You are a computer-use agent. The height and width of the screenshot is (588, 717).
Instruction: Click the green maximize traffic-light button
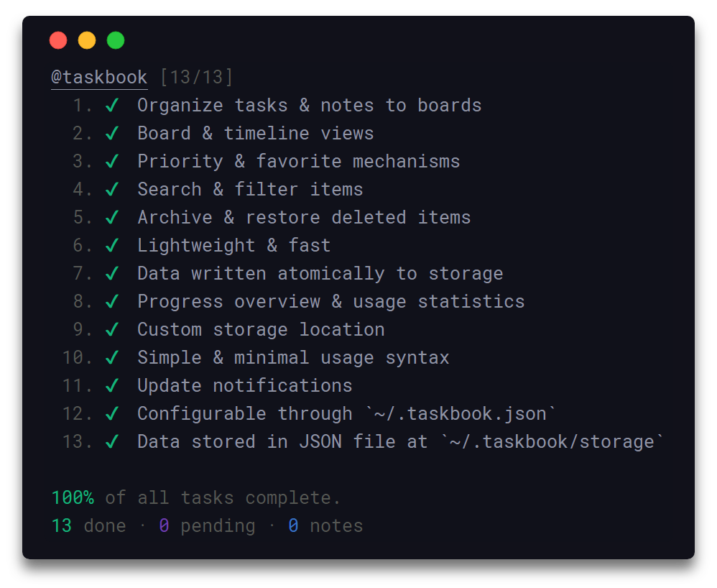click(116, 40)
